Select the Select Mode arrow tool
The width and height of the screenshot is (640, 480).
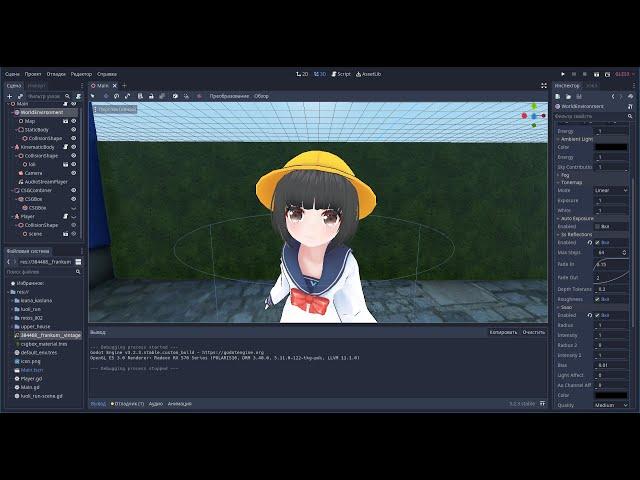point(93,96)
